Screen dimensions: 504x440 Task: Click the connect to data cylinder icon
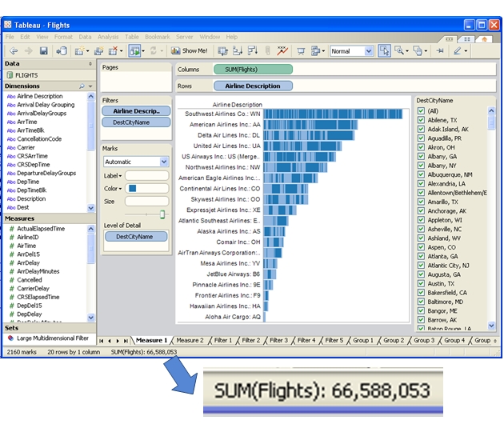click(x=62, y=50)
